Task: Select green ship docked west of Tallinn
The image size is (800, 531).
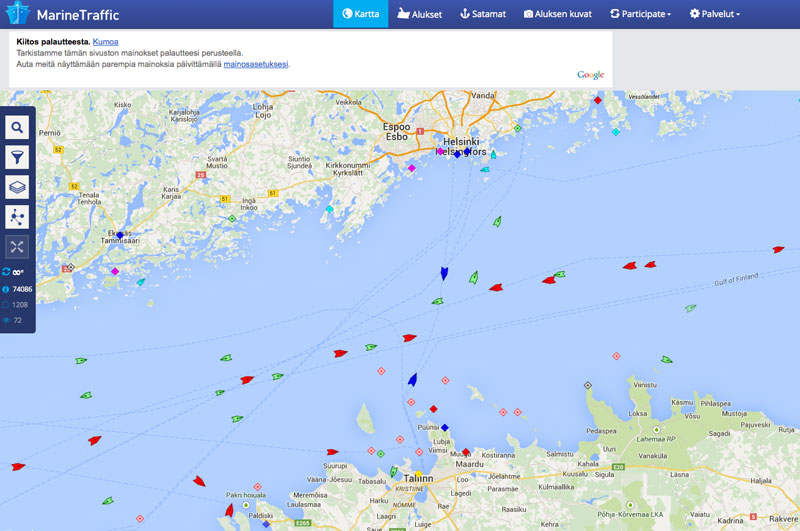Action: [393, 472]
